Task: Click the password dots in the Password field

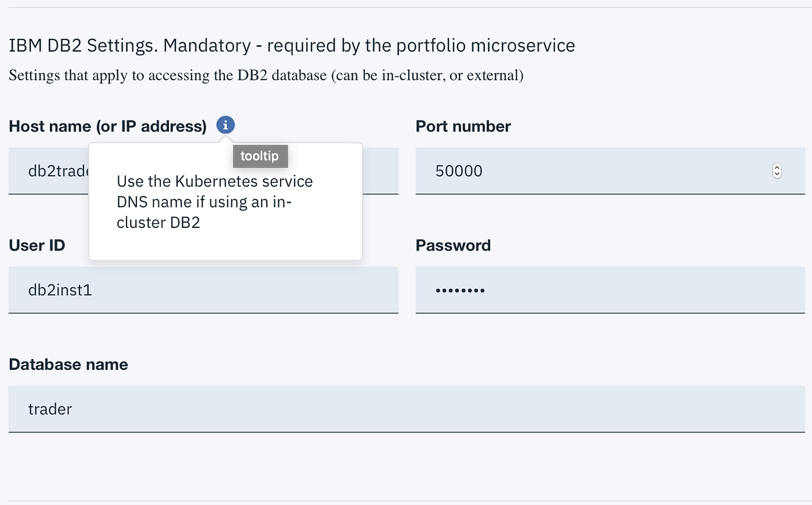Action: [460, 290]
